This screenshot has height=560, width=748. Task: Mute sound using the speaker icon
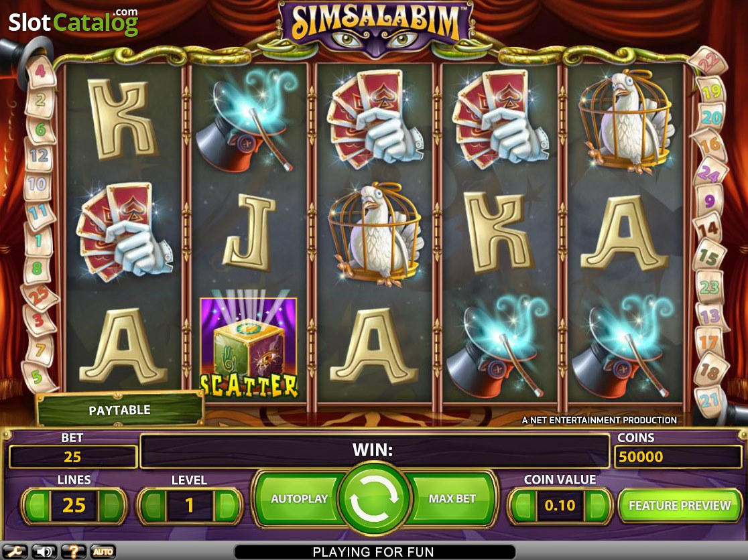pyautogui.click(x=44, y=551)
